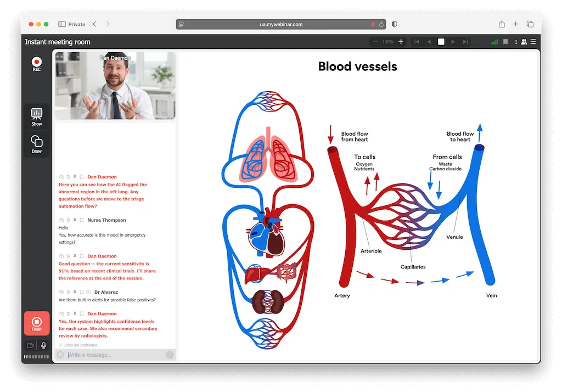
Task: Zoom in with the plus button
Action: coord(401,42)
